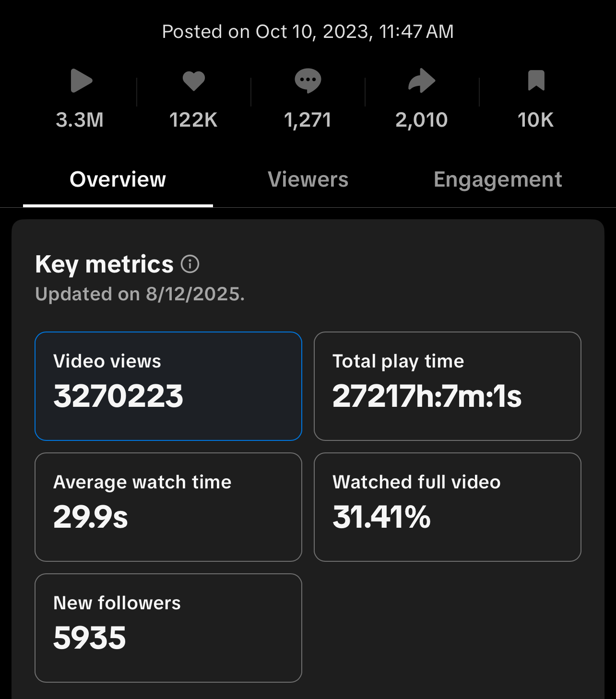616x699 pixels.
Task: Switch to the Viewers tab
Action: coord(308,180)
